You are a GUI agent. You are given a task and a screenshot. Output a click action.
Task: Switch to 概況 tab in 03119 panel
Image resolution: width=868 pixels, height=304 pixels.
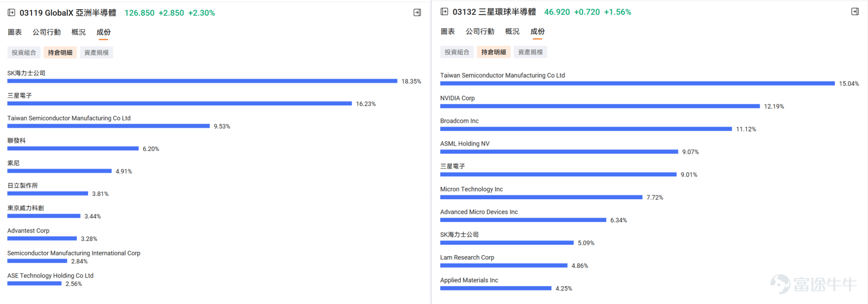pyautogui.click(x=79, y=32)
